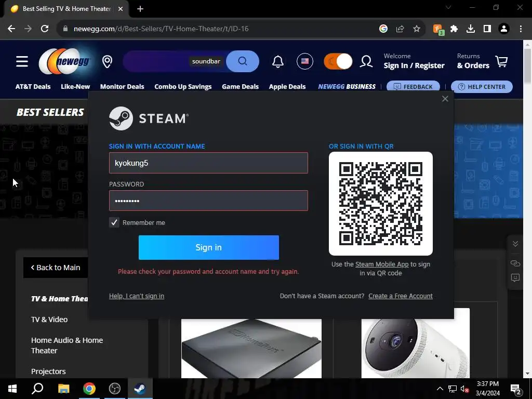Screen dimensions: 532x399
Task: Select Projectors category
Action: (x=48, y=371)
